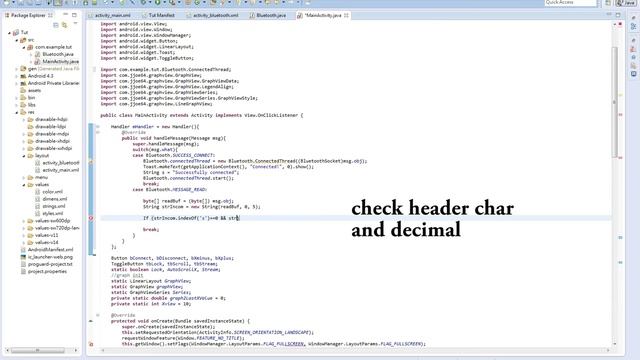Open activity_bluetooth layout file in tree
Viewport: 640px width, 360px height.
point(57,163)
